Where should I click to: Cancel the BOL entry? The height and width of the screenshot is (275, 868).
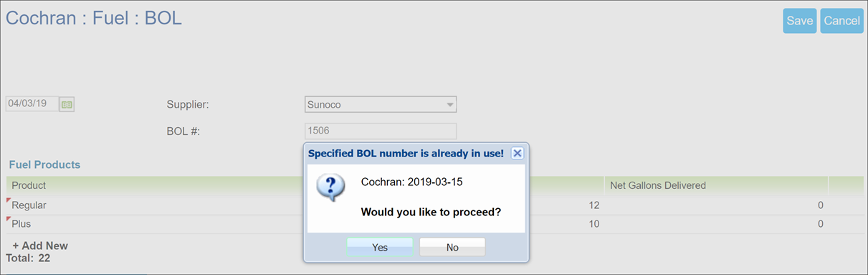click(x=841, y=21)
